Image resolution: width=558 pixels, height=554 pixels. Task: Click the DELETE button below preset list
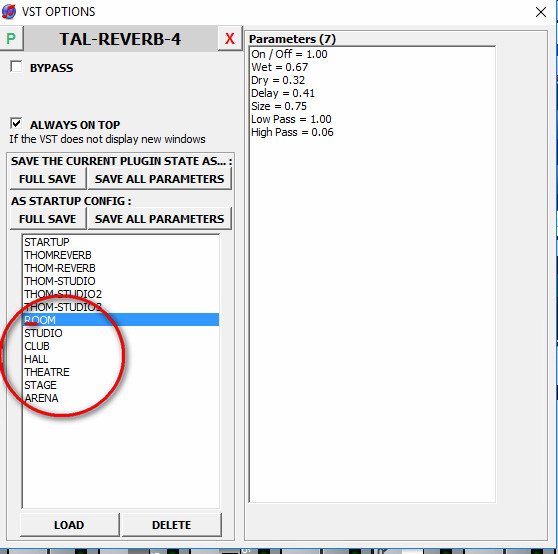pos(172,525)
